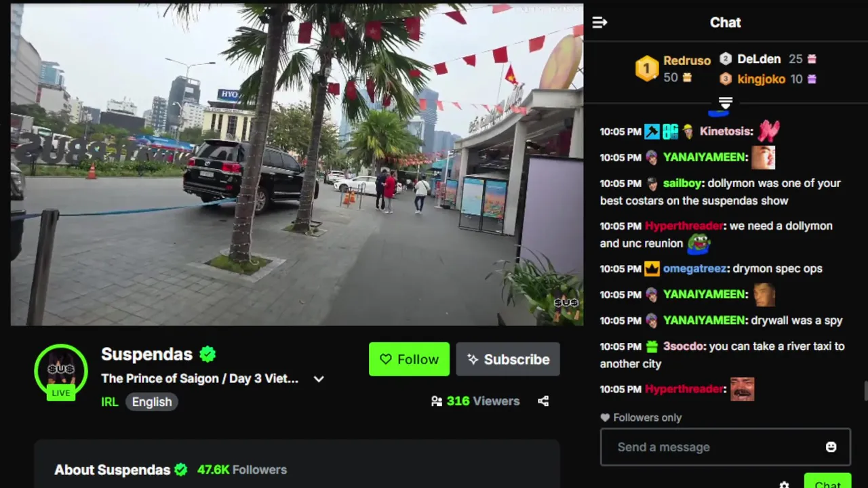Collapse chat with the arrow icon
This screenshot has height=488, width=868.
pyautogui.click(x=599, y=22)
